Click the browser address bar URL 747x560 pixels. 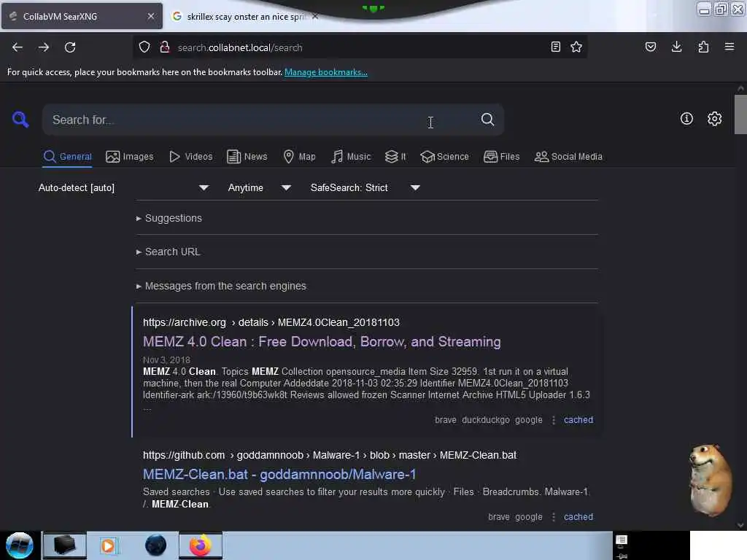click(x=239, y=47)
